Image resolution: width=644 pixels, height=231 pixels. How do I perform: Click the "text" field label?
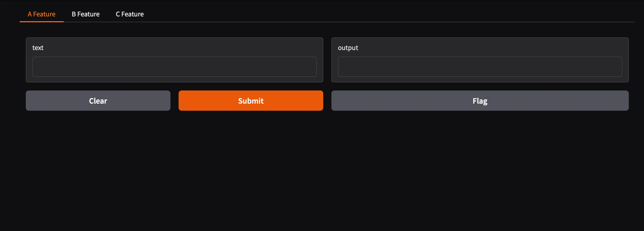coord(38,48)
